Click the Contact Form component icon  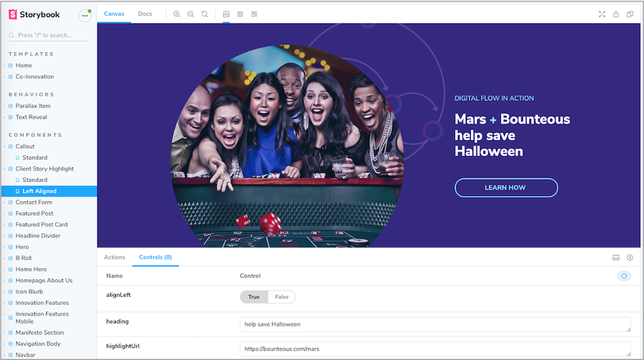(11, 203)
